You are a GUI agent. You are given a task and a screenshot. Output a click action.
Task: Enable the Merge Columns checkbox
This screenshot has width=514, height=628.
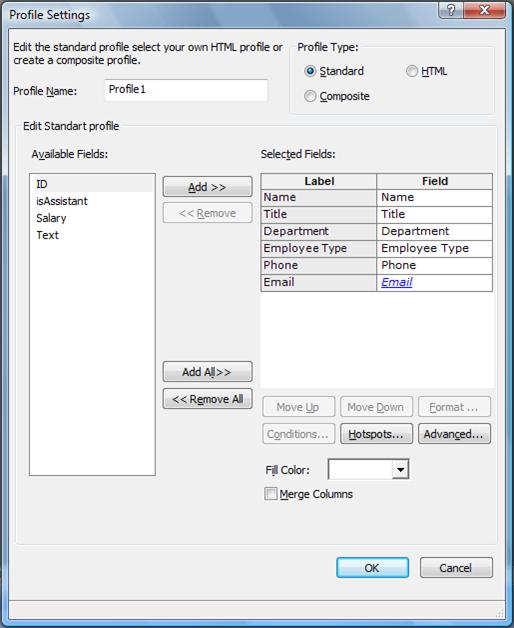pyautogui.click(x=271, y=493)
